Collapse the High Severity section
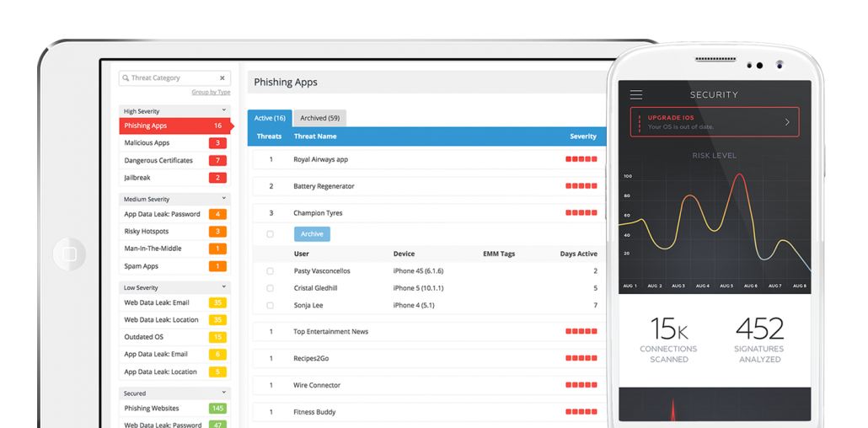The height and width of the screenshot is (428, 868). [x=224, y=110]
